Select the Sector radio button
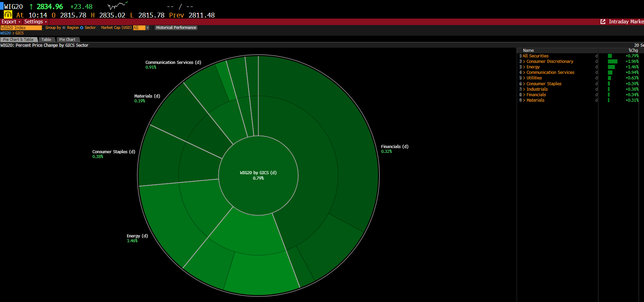644x302 pixels. coord(82,28)
